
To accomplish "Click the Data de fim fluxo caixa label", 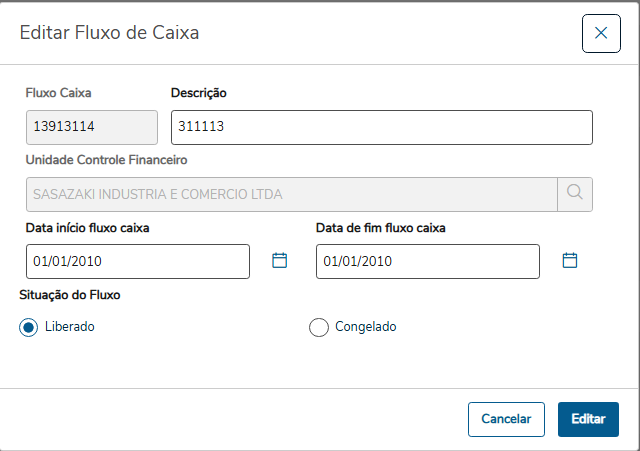I will coord(380,228).
